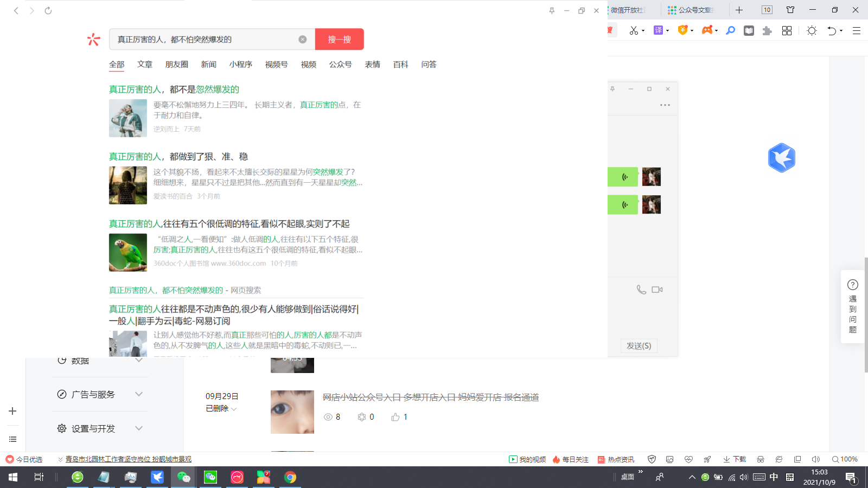Click the eye thumbnail of the 09月29日 article

click(292, 412)
